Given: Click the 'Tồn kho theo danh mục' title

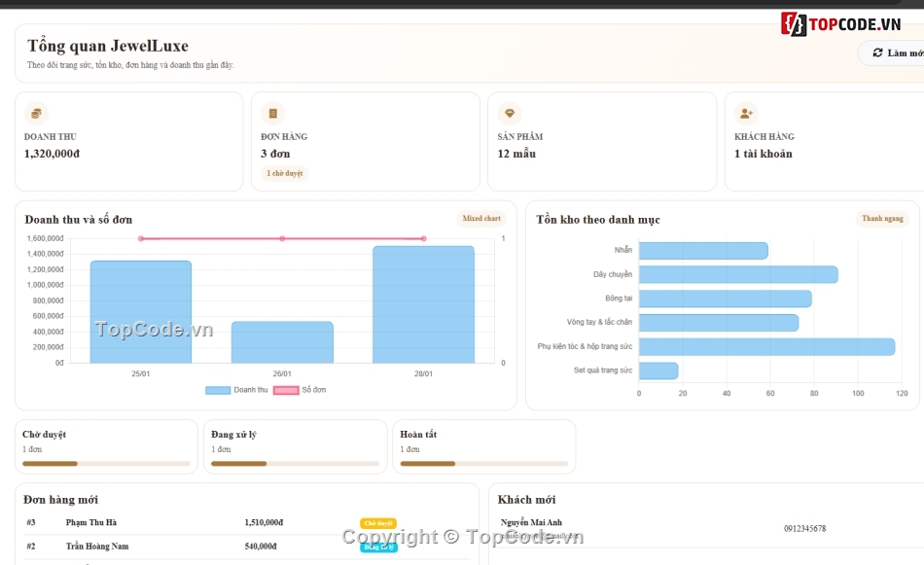Looking at the screenshot, I should [597, 220].
